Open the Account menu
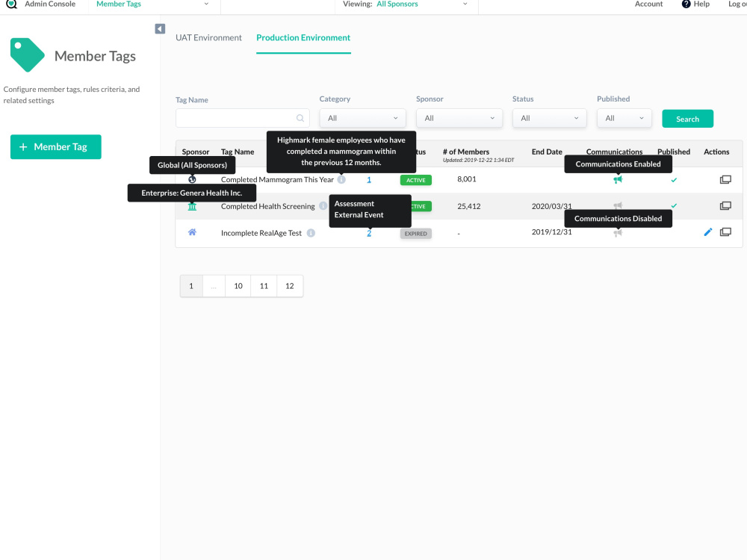Image resolution: width=747 pixels, height=560 pixels. (648, 4)
